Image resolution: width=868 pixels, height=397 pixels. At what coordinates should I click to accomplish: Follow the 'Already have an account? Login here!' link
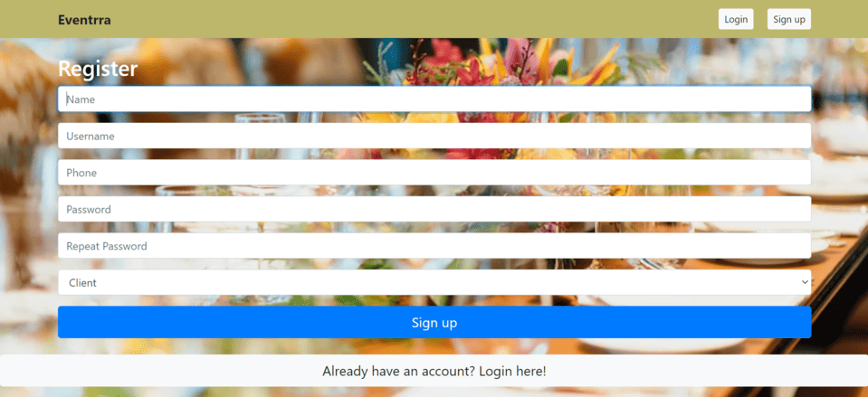pyautogui.click(x=434, y=371)
